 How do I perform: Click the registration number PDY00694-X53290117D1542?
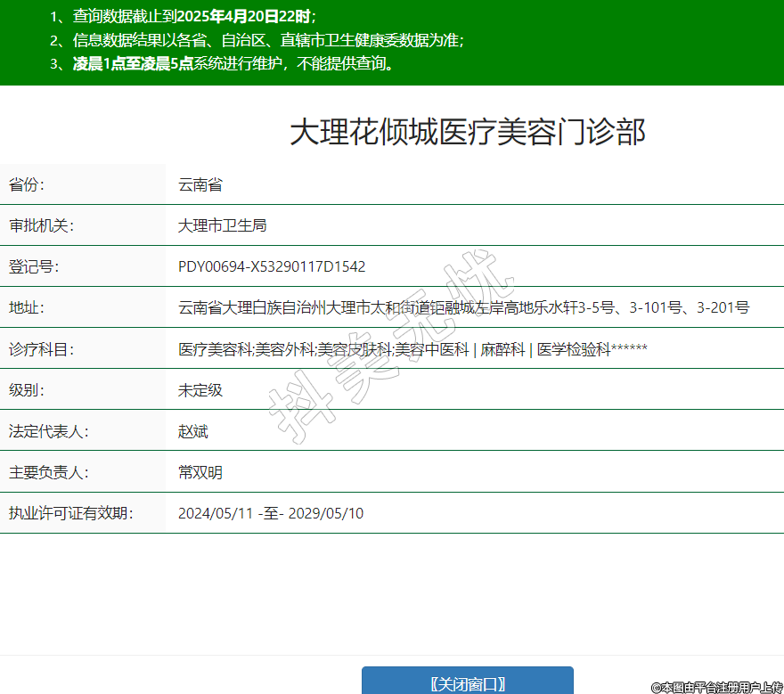coord(272,267)
